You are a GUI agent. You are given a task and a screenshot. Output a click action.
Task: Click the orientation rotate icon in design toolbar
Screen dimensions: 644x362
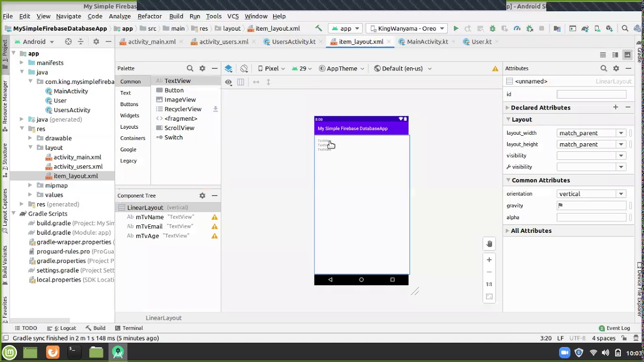coord(244,68)
